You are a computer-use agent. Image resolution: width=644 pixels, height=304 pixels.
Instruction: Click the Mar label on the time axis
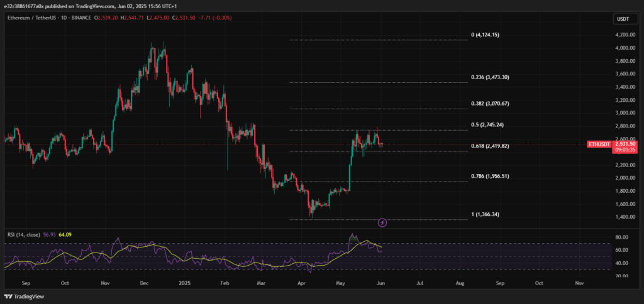[261, 283]
